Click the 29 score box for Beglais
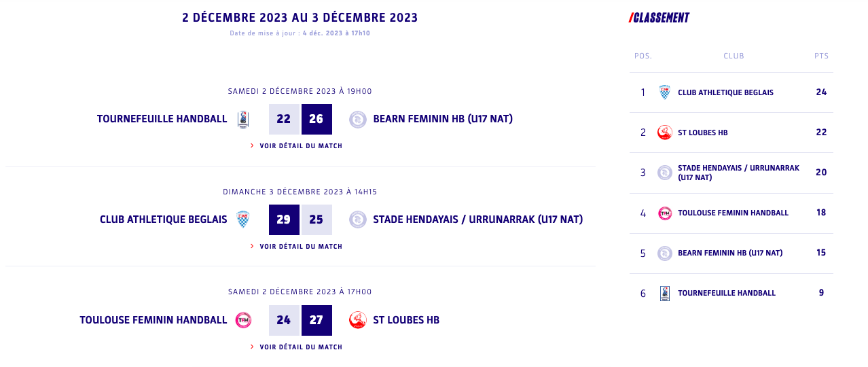 point(284,220)
